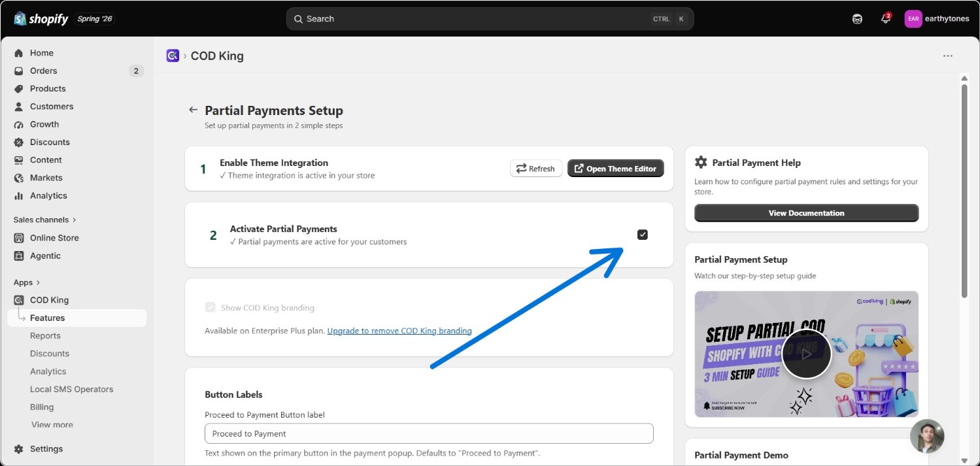Click View more in the sidebar
This screenshot has height=466, width=980.
tap(52, 424)
